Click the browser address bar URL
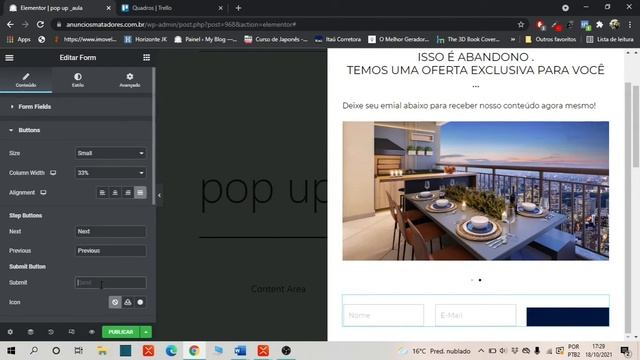 pos(181,24)
